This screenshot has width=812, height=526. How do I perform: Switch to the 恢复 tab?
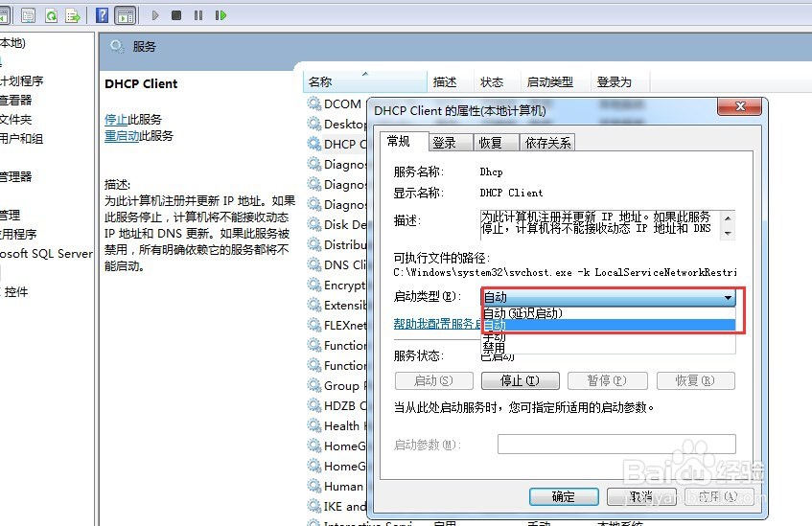tap(496, 143)
